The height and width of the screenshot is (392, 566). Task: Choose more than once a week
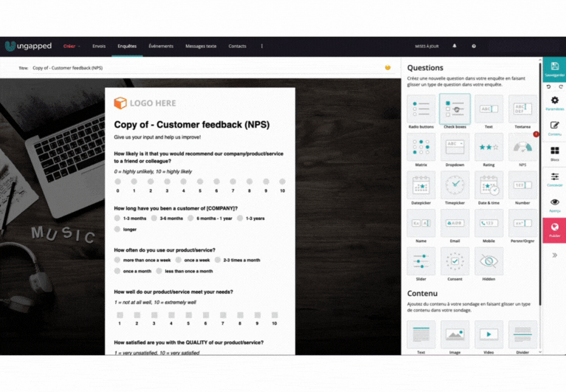(117, 260)
